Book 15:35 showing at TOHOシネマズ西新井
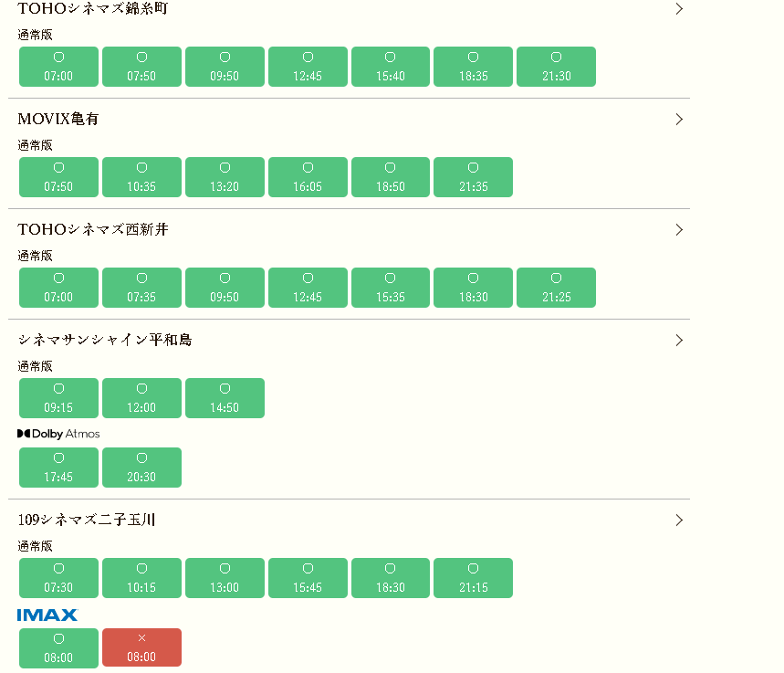The image size is (784, 673). 391,288
